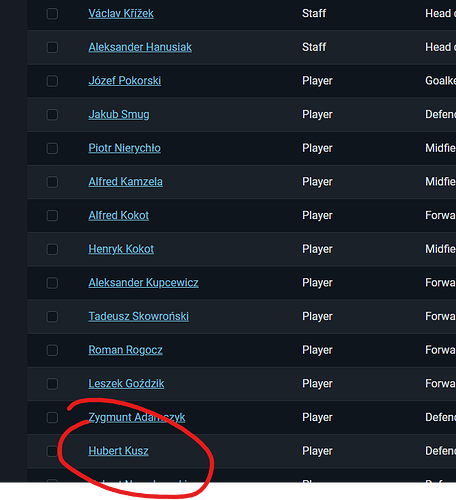Screen dimensions: 456x500
Task: Open the circled Hubert Kusz link
Action: (x=118, y=451)
